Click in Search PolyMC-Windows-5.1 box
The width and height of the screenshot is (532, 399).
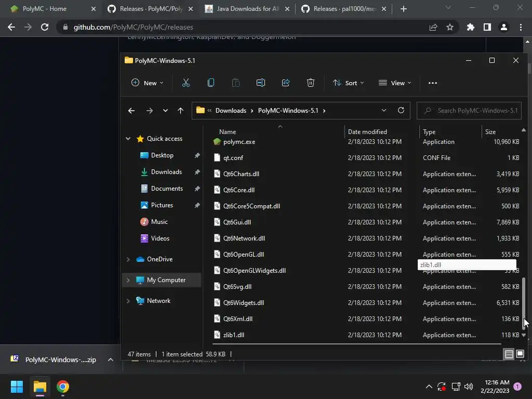pos(469,111)
